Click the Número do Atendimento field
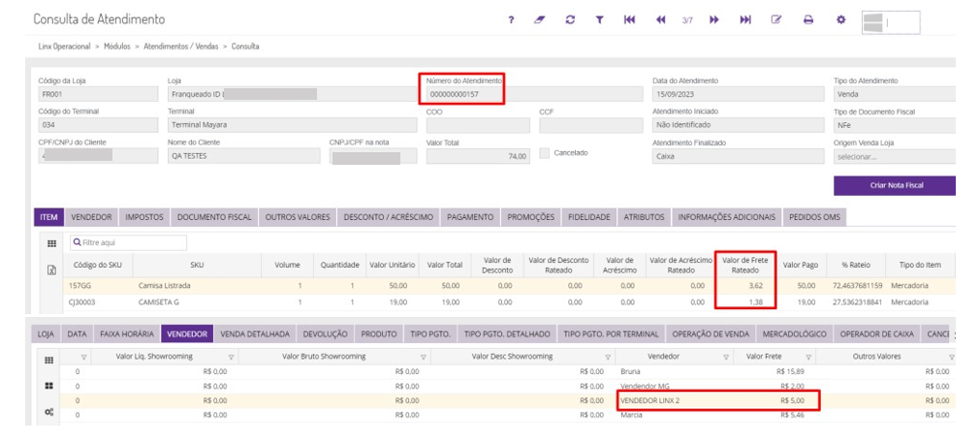This screenshot has height=444, width=980. (x=534, y=94)
